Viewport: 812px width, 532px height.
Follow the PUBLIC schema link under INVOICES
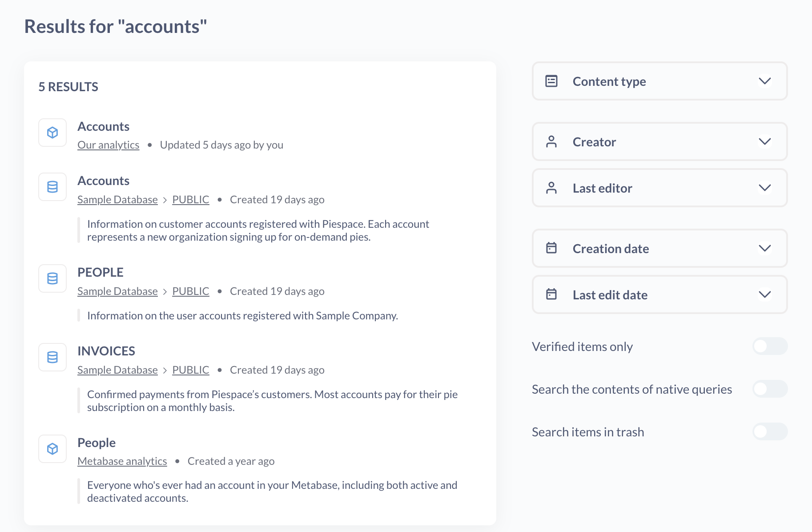(191, 370)
